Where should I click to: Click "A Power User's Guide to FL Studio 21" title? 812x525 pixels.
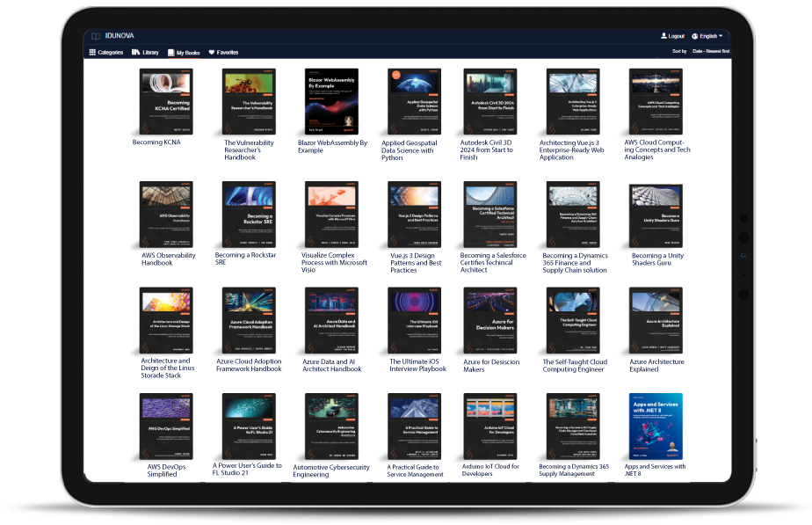click(x=247, y=469)
